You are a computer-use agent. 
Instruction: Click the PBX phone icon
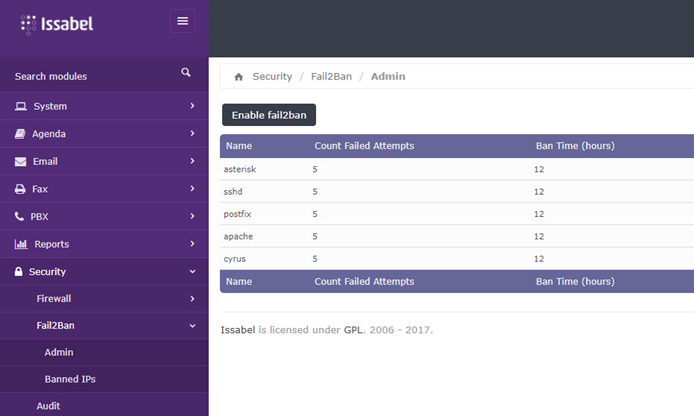coord(19,216)
